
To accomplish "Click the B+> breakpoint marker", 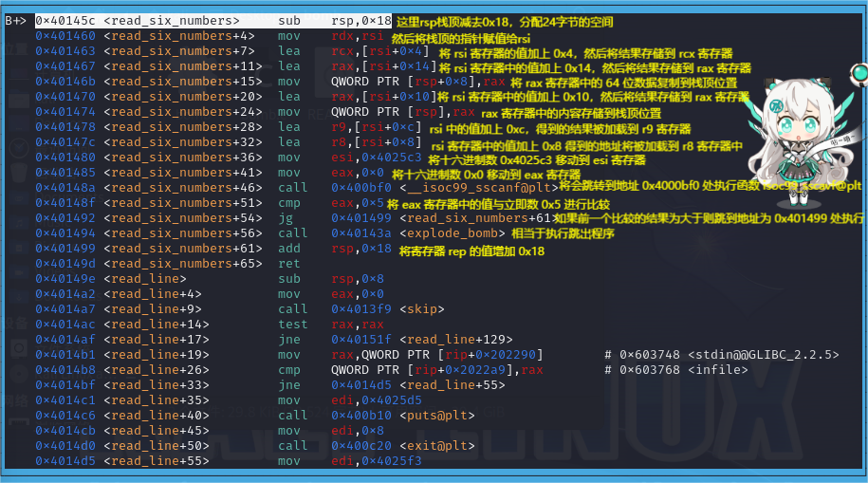I will click(14, 20).
